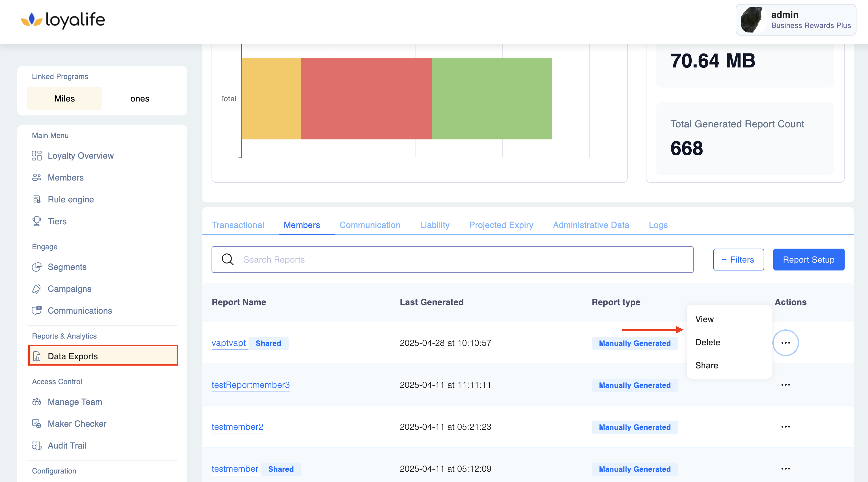Click the Members people icon in sidebar

coord(36,177)
